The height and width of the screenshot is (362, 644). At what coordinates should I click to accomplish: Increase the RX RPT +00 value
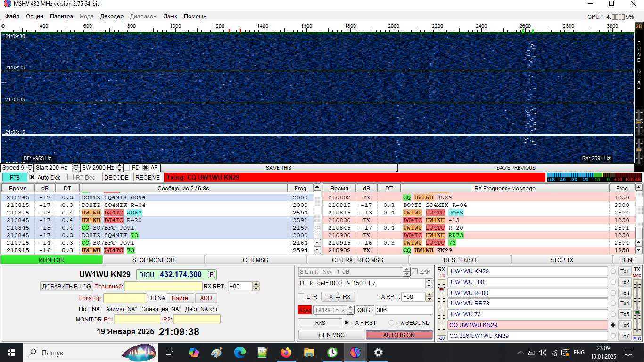[256, 284]
